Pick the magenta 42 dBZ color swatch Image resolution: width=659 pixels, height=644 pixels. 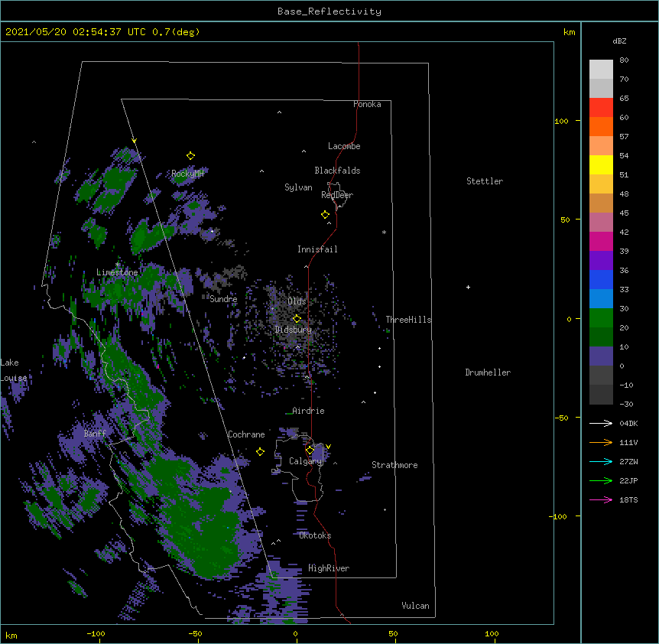coord(601,241)
